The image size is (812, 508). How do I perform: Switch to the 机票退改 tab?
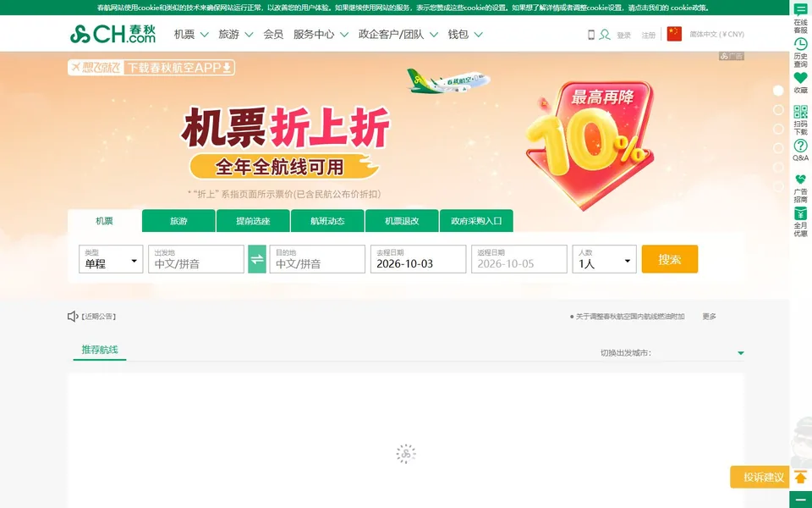tap(402, 221)
